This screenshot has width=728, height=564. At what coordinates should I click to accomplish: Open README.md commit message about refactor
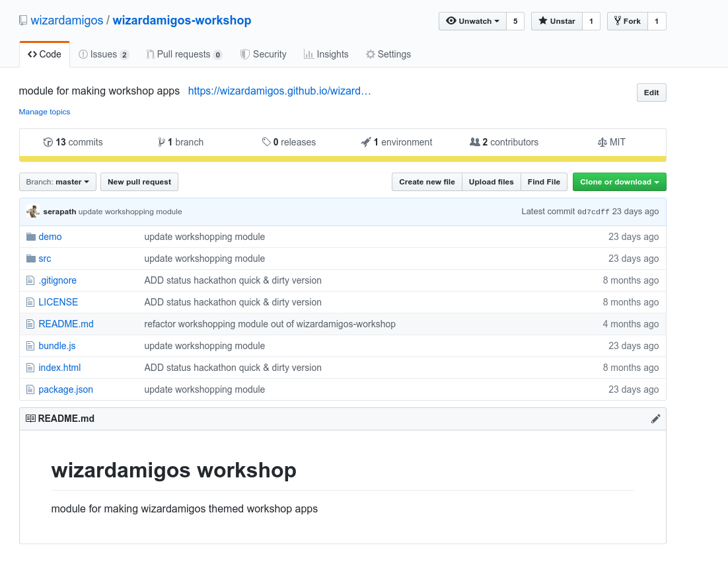coord(270,324)
